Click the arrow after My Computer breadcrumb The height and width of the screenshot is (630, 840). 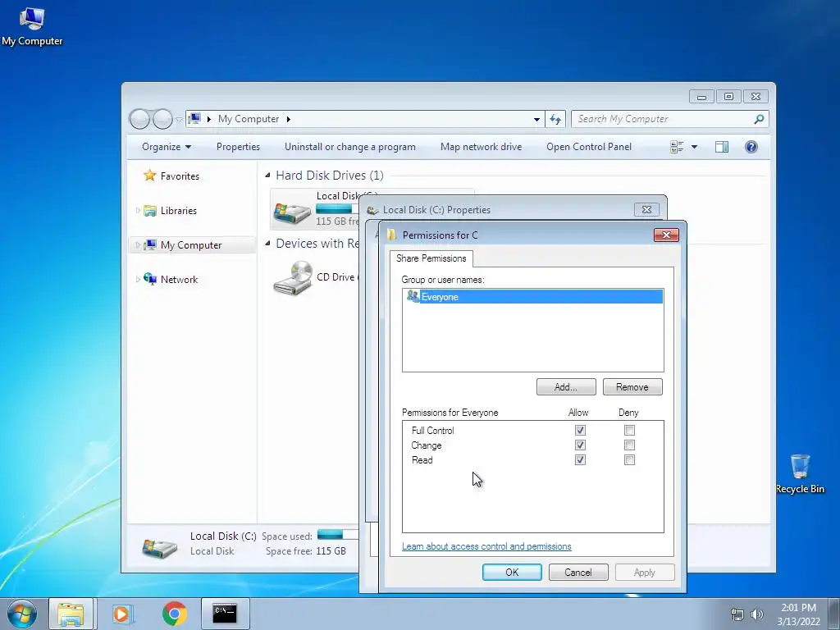[288, 119]
